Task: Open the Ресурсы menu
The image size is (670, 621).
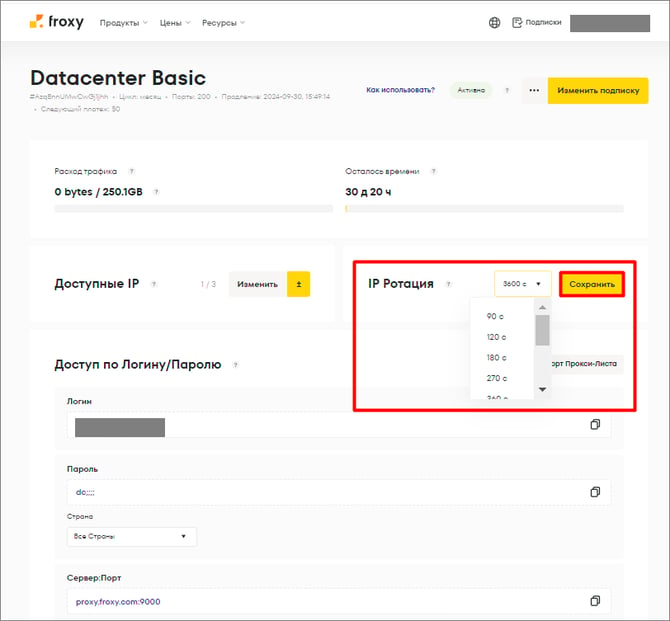Action: pos(223,23)
